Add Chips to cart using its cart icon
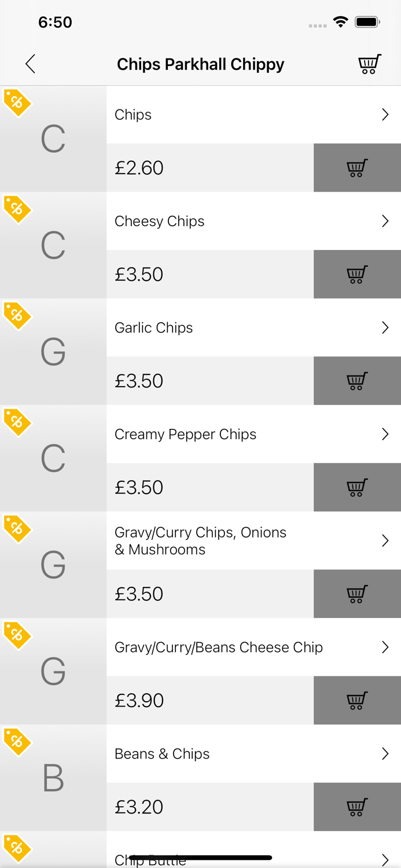401x868 pixels. (x=356, y=167)
